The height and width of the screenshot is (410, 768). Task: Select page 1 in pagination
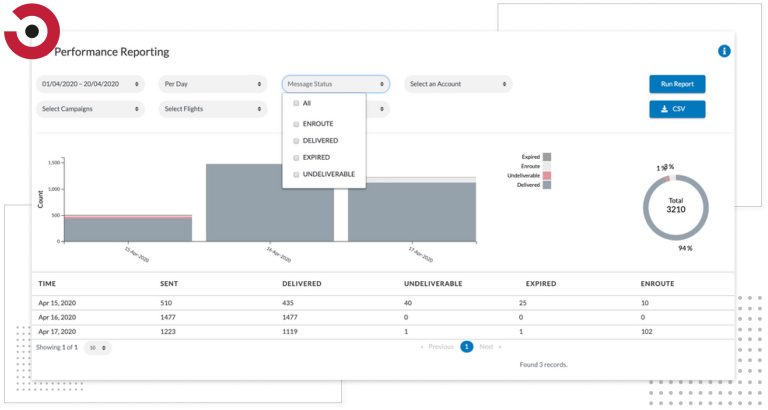point(467,347)
